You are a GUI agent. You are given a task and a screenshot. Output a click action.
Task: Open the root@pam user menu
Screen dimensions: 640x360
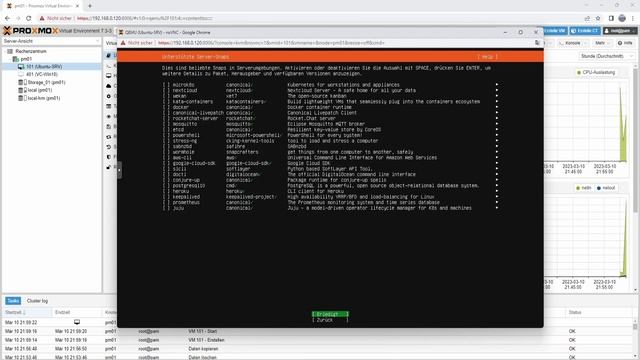pos(620,31)
